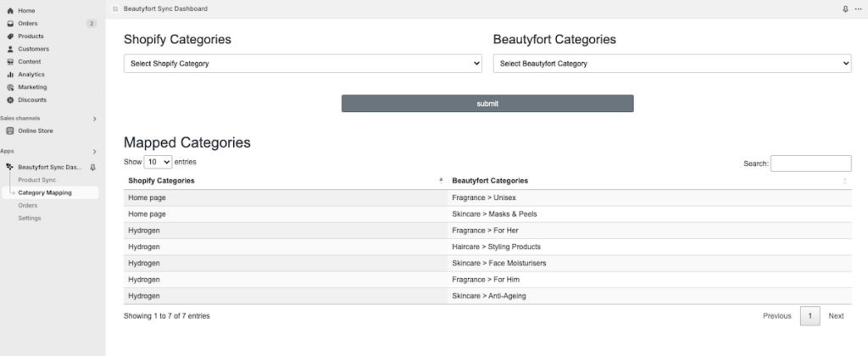Click Hydrogen cell in Skincare > Anti-Ageing row

click(x=286, y=296)
